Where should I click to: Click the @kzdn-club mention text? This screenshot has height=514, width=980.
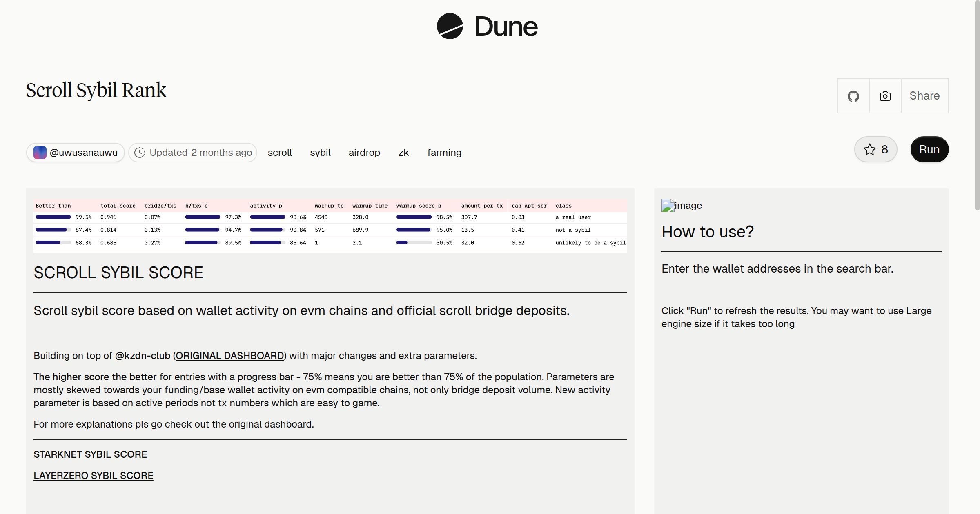(x=143, y=356)
